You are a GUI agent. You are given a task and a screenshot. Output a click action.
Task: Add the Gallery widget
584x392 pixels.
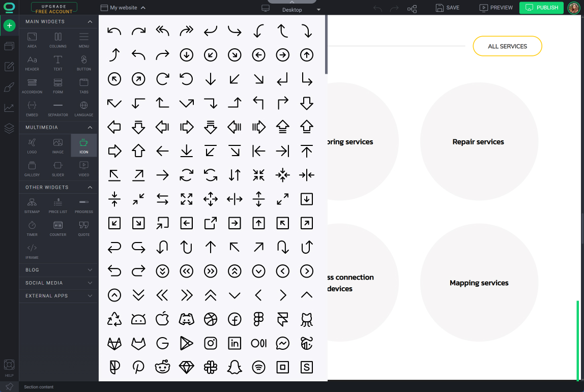32,169
